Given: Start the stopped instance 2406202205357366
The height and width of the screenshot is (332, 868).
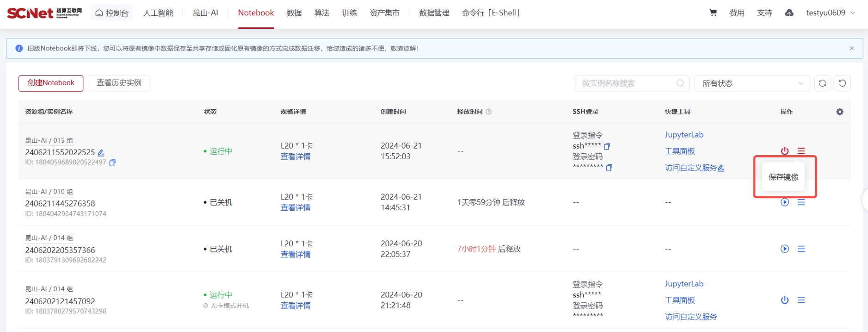Looking at the screenshot, I should tap(784, 249).
